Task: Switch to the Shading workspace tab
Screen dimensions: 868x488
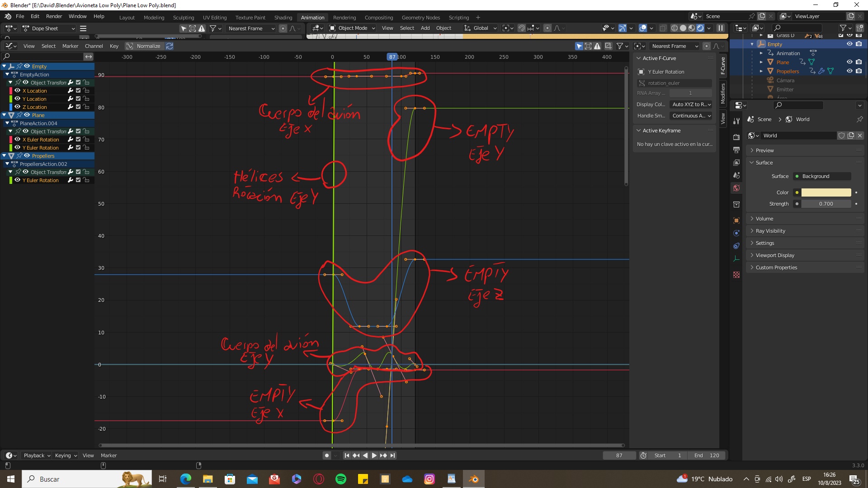Action: pyautogui.click(x=283, y=18)
